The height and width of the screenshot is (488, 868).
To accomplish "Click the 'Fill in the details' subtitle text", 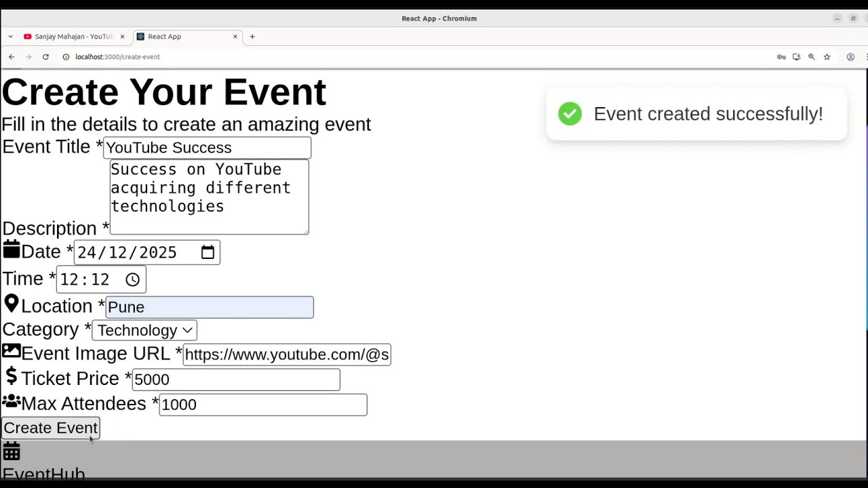I will coord(186,124).
